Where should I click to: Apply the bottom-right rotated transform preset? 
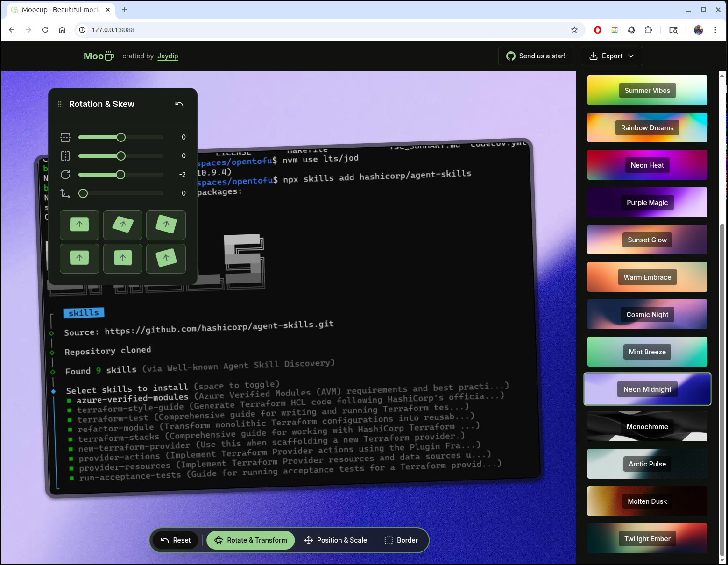click(x=166, y=258)
